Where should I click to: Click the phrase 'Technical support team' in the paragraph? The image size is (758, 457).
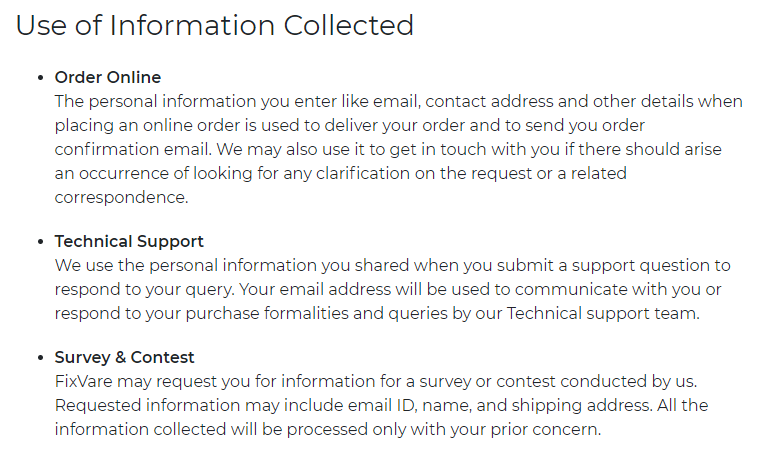coord(603,313)
